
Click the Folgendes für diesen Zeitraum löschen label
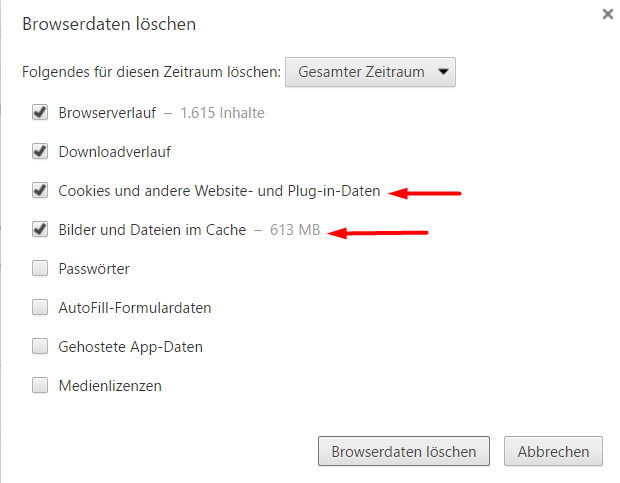point(150,72)
